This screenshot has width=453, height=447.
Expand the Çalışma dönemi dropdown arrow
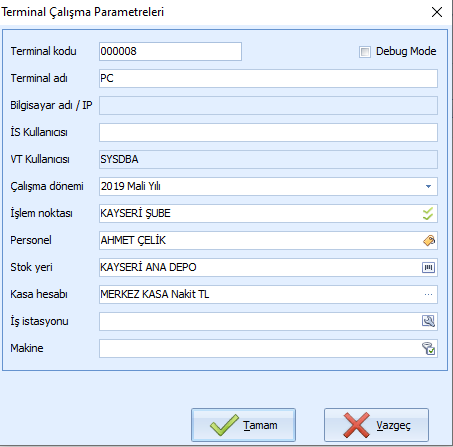tap(428, 186)
